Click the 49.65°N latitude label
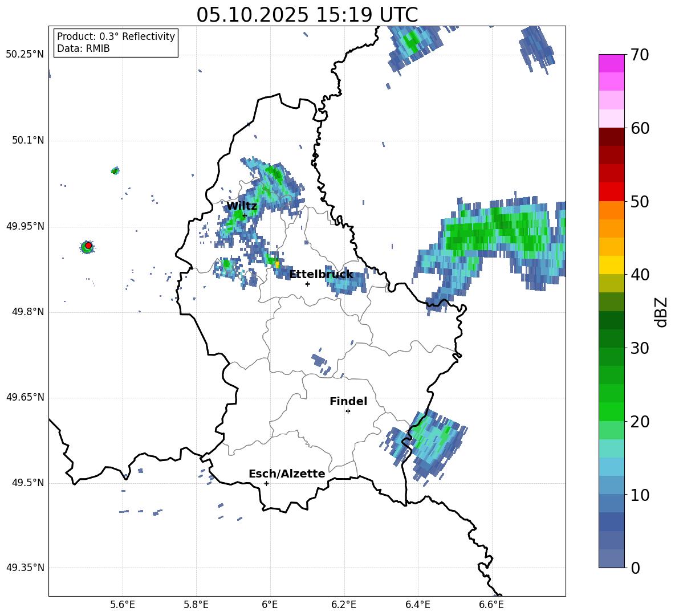675x616 pixels. [25, 397]
